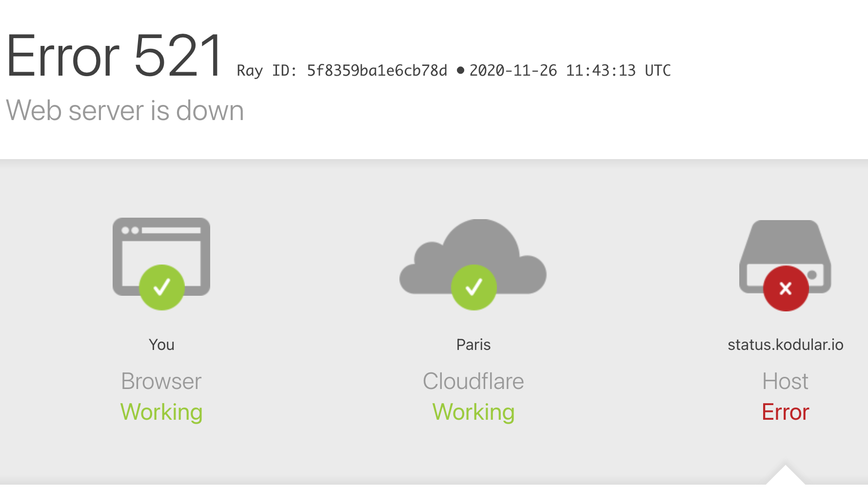Viewport: 868px width, 491px height.
Task: Click the browser window icon
Action: 161,256
